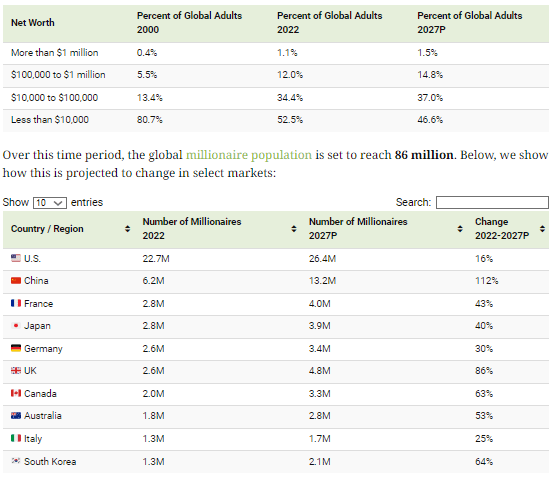Focus the table Search input field
556x483 pixels.
(x=492, y=202)
